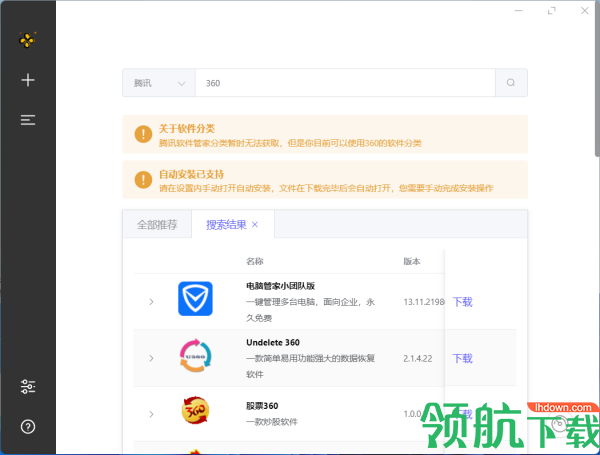Click the 股票360 title text
The height and width of the screenshot is (455, 600).
pos(262,406)
